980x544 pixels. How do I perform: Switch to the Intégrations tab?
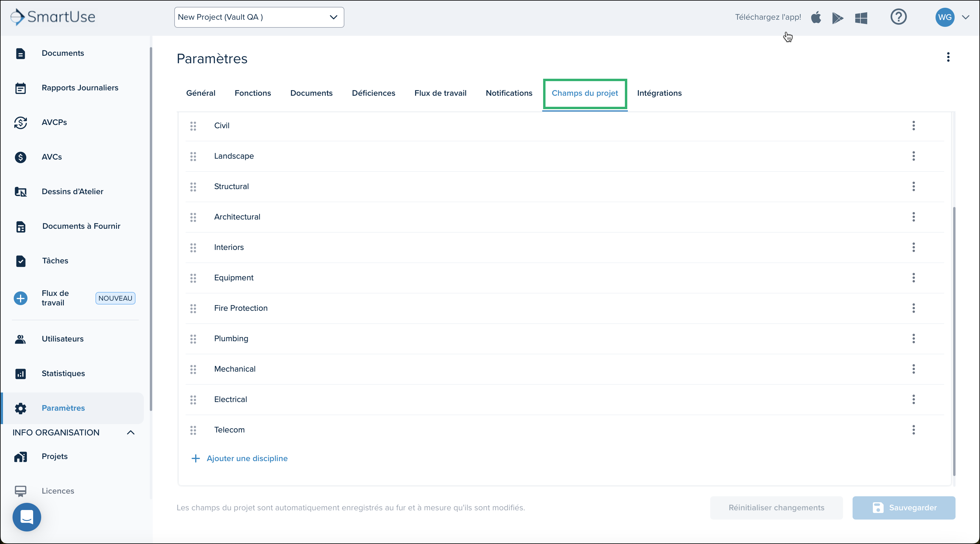pos(659,93)
